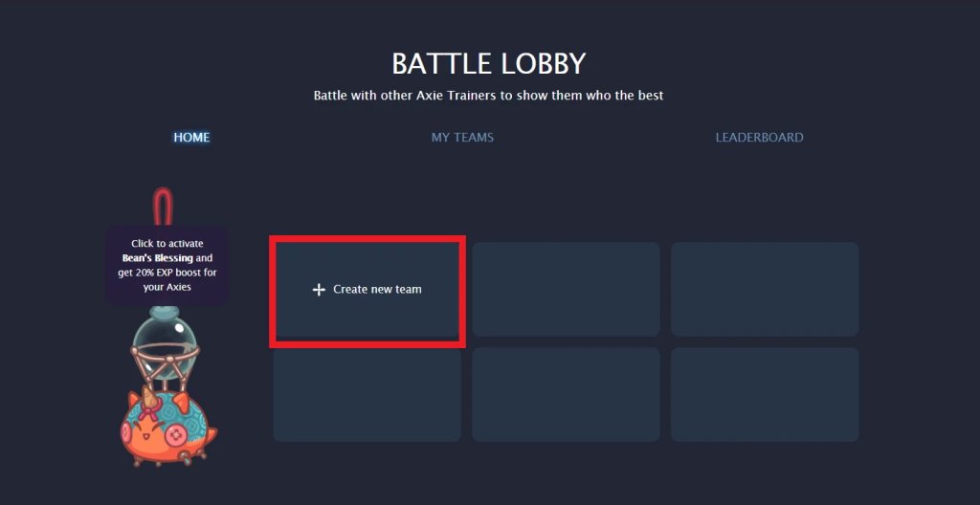
Task: Select the empty top-middle team slot
Action: (x=566, y=289)
